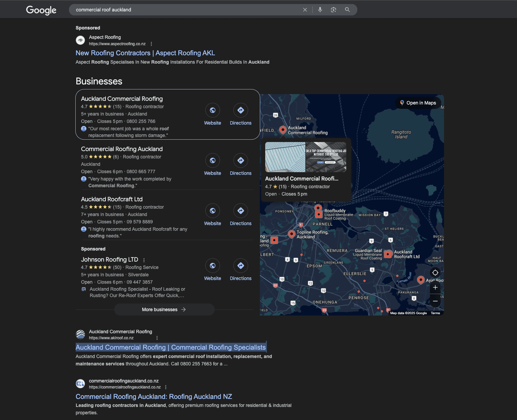The image size is (517, 420).
Task: Open the three-dot menu for Johnson Roofing LTD
Action: (x=144, y=260)
